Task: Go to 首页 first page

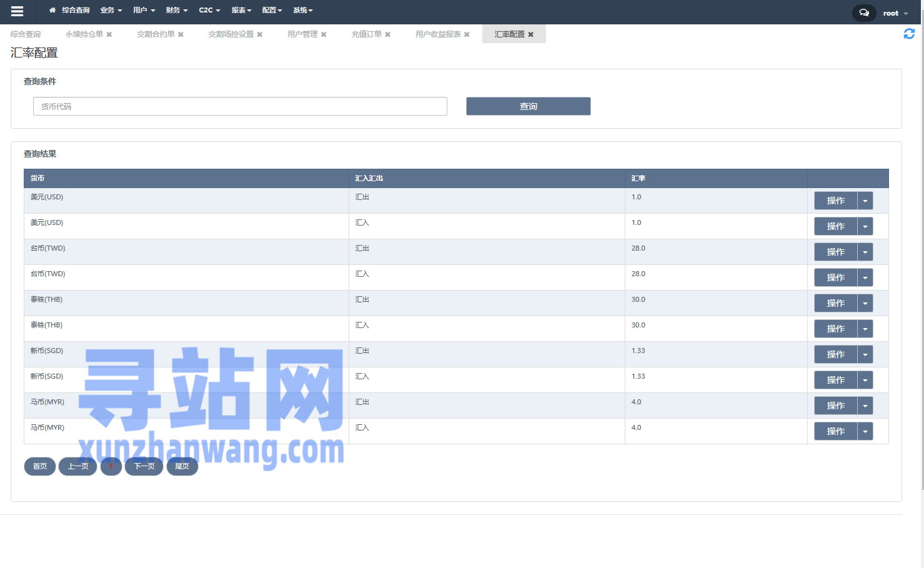Action: 40,466
